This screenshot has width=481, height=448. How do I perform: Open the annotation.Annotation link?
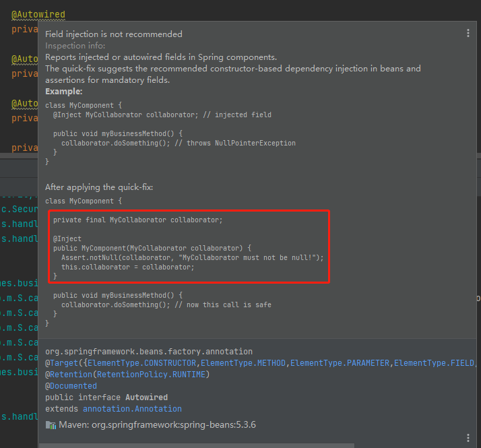point(132,409)
